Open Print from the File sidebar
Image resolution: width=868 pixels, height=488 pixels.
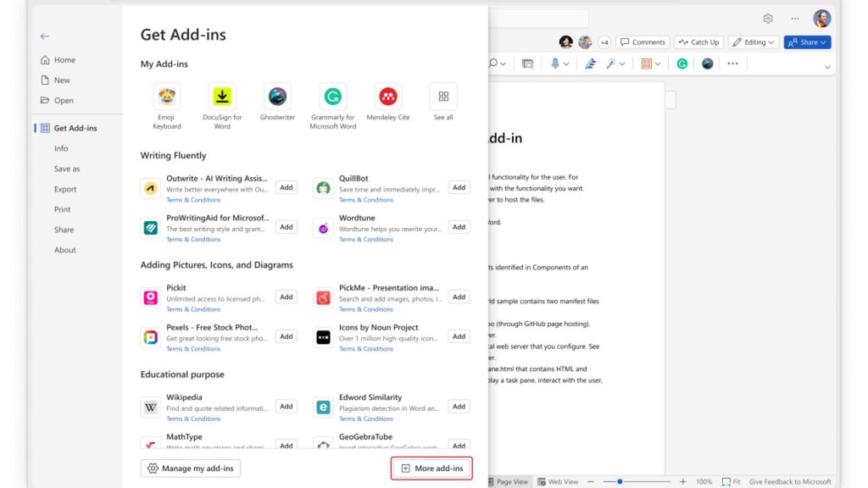[64, 209]
